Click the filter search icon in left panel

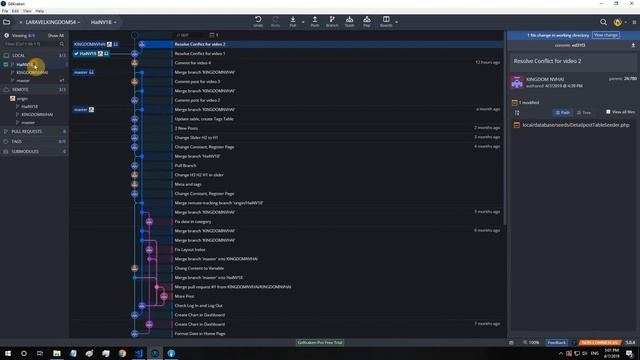point(62,44)
